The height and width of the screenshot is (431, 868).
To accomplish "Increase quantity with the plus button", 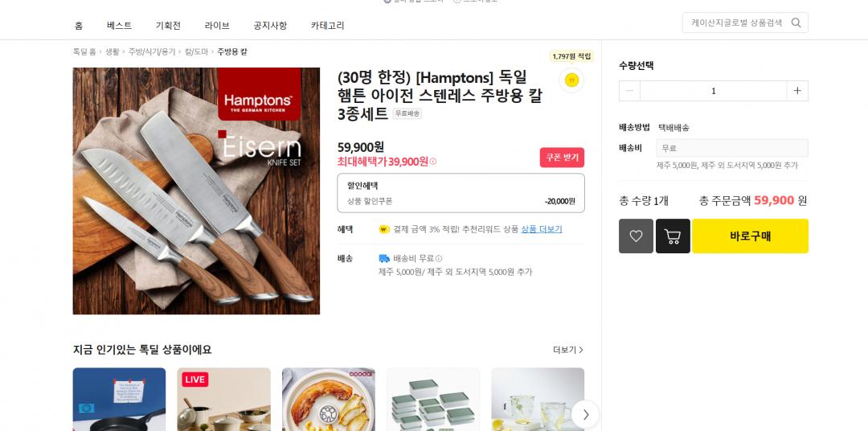I will [x=797, y=91].
